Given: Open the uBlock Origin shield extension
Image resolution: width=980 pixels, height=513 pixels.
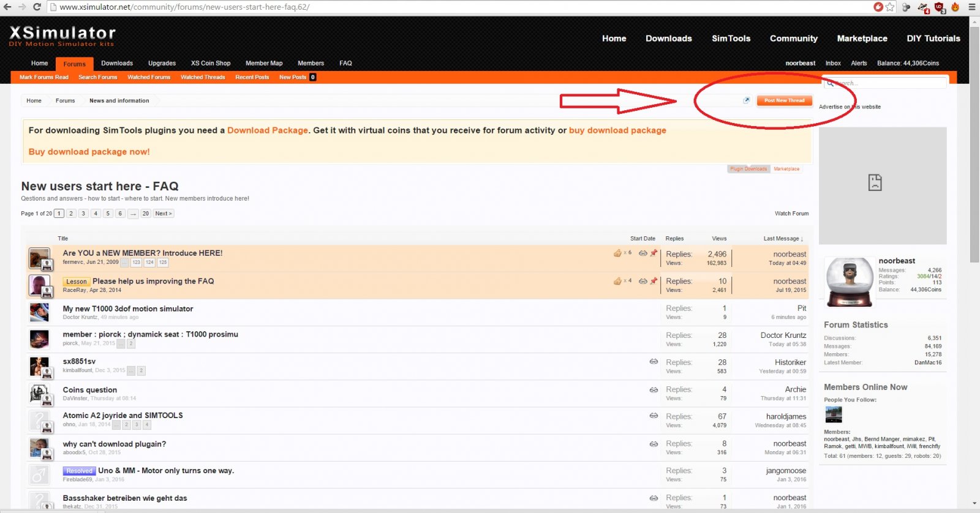Looking at the screenshot, I should click(940, 7).
